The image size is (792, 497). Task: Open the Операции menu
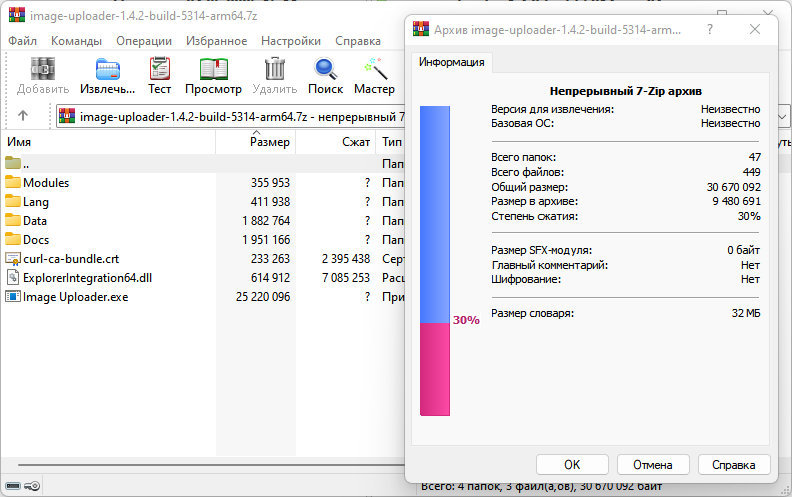coord(144,41)
